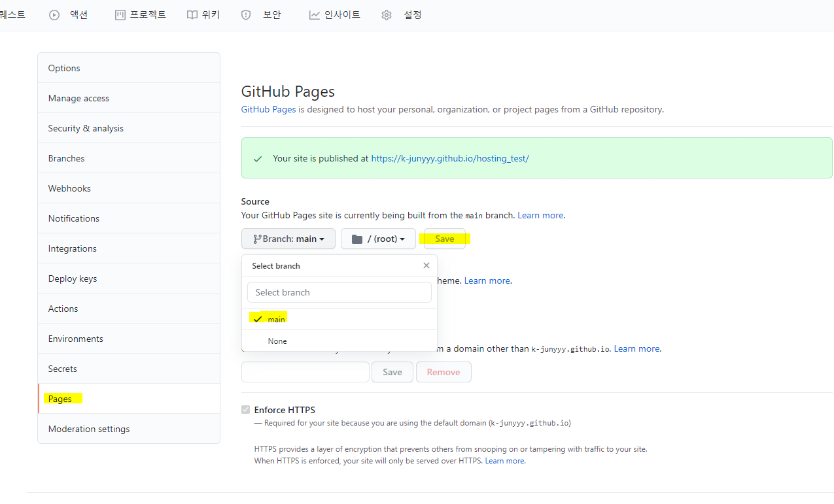Open Integrations settings
This screenshot has height=504, width=834.
point(129,248)
